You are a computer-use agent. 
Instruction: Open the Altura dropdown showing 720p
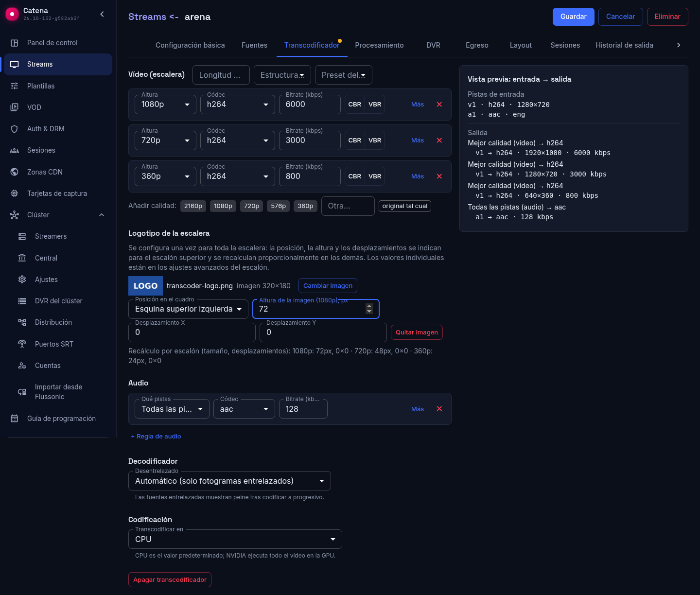pos(165,140)
